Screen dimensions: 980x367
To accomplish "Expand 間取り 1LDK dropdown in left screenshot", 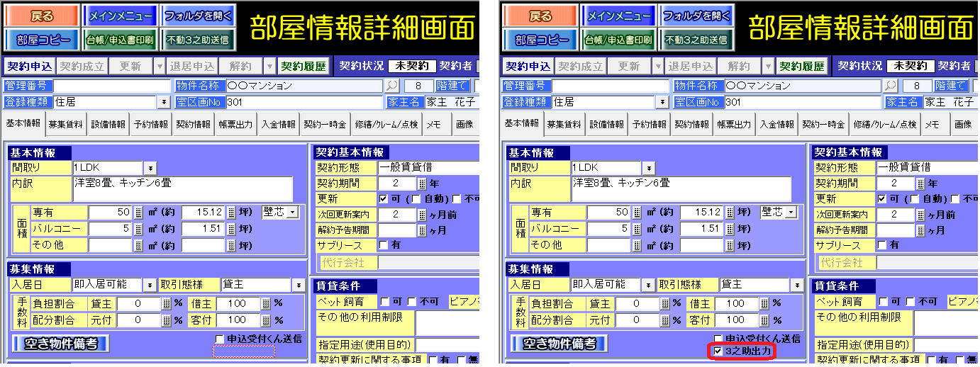I will point(150,168).
